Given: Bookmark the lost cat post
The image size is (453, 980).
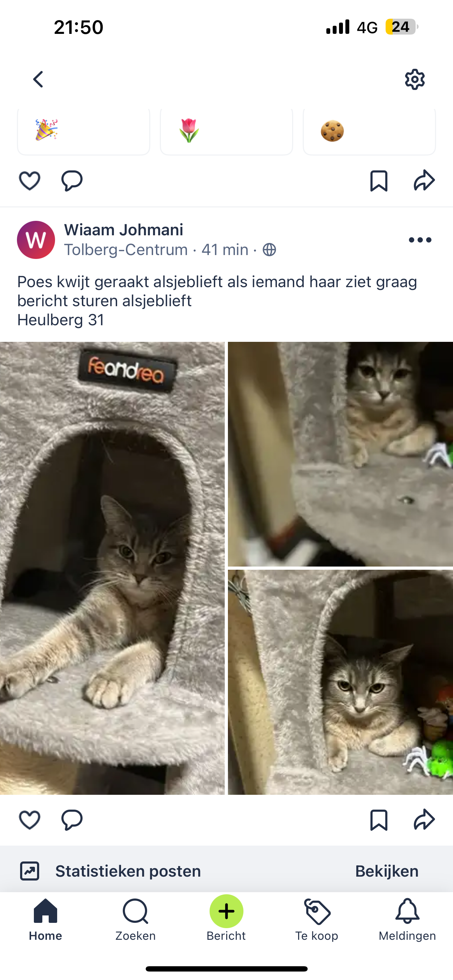Looking at the screenshot, I should (379, 820).
